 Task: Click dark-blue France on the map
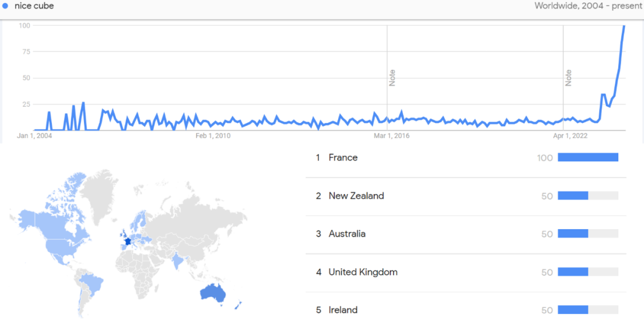128,242
